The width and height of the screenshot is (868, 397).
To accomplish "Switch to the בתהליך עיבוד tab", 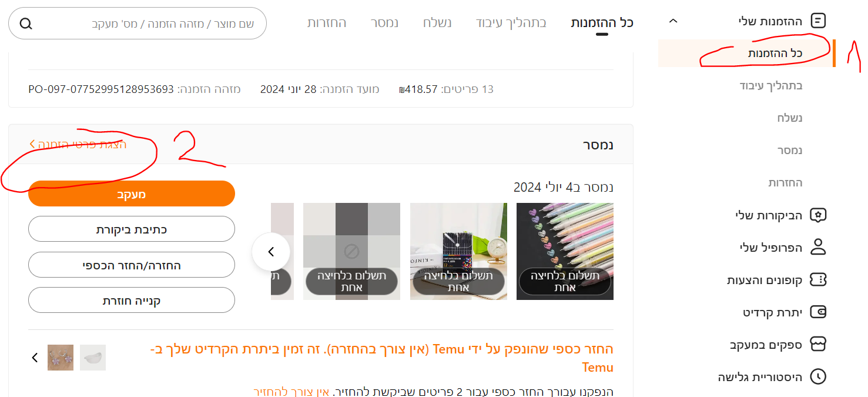I will tap(511, 23).
